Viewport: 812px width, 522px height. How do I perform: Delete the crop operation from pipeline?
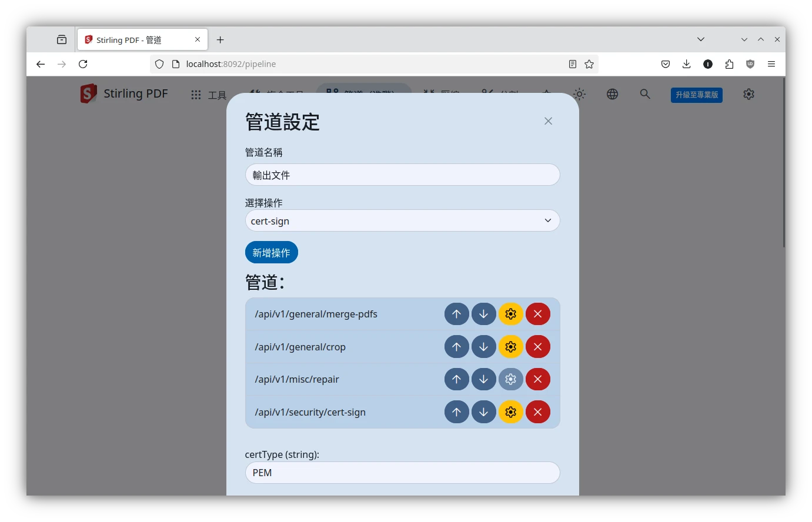tap(537, 347)
